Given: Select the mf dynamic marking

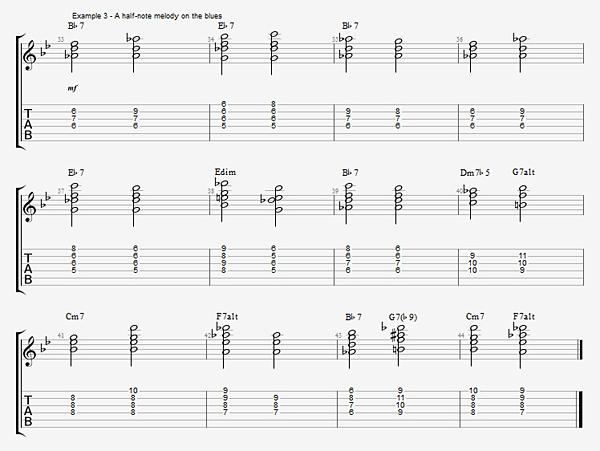Looking at the screenshot, I should point(72,88).
